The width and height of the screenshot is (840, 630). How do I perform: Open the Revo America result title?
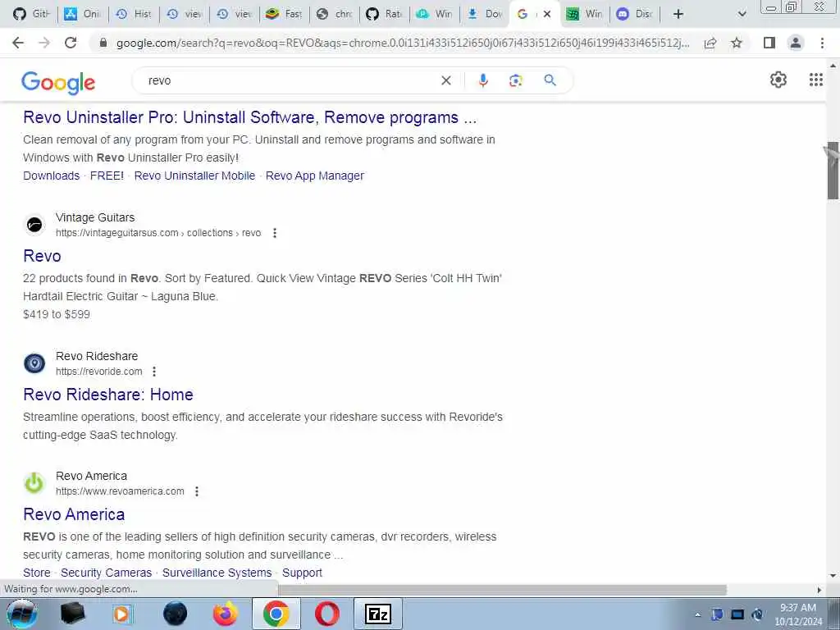point(74,514)
